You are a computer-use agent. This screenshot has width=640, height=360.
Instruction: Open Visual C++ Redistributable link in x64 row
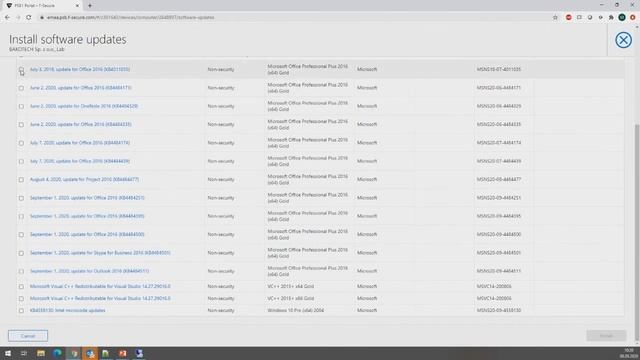click(x=100, y=287)
